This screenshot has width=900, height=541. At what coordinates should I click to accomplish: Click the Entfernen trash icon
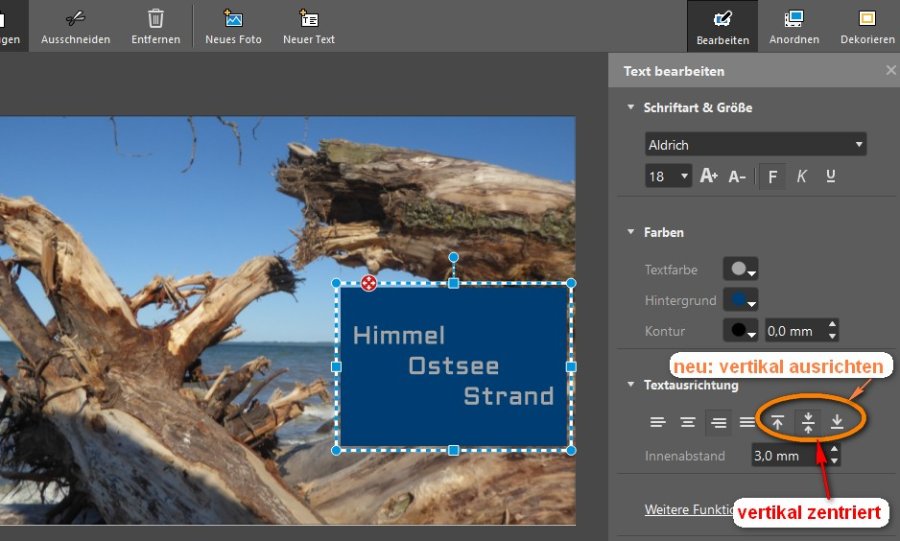(156, 18)
